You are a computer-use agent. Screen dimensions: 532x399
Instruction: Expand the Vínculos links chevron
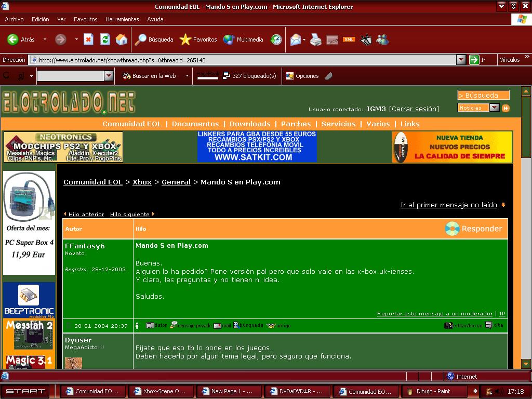coord(527,57)
